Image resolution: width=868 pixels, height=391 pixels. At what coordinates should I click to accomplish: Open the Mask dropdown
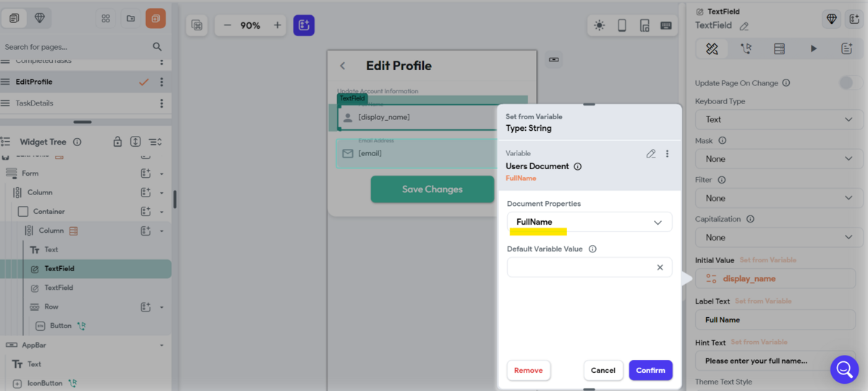[779, 158]
